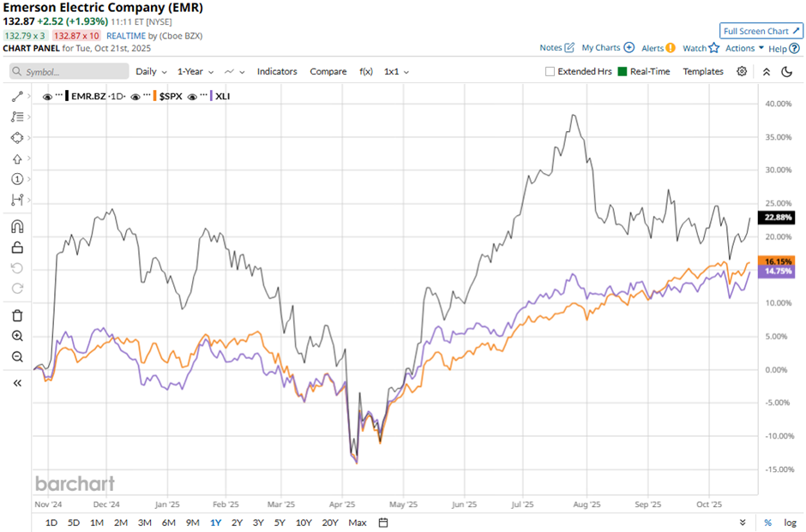The height and width of the screenshot is (532, 806).
Task: Redo the chart action
Action: tap(17, 289)
